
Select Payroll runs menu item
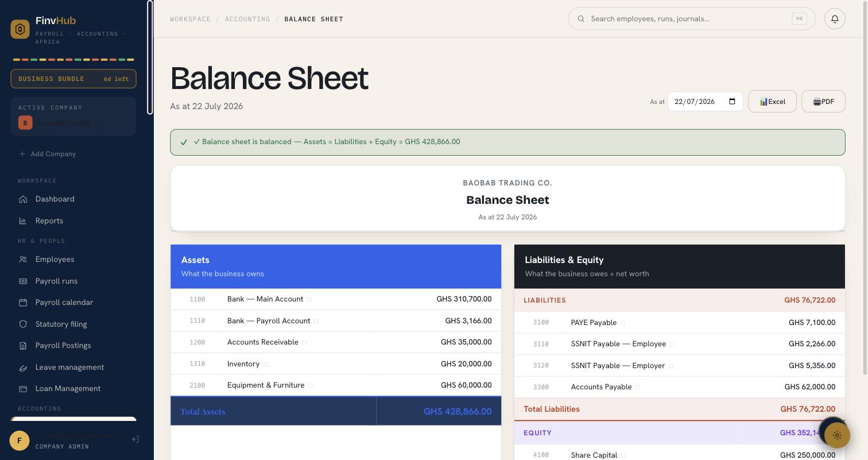click(x=73, y=281)
